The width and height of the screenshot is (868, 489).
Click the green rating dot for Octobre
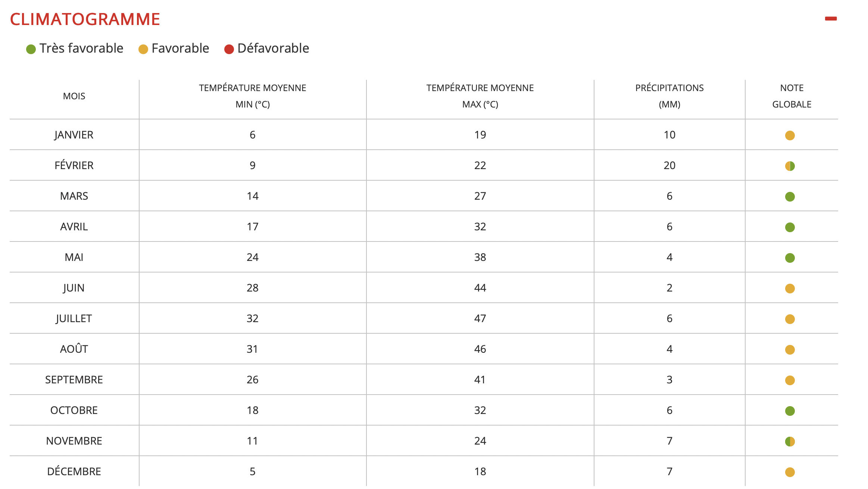[790, 411]
